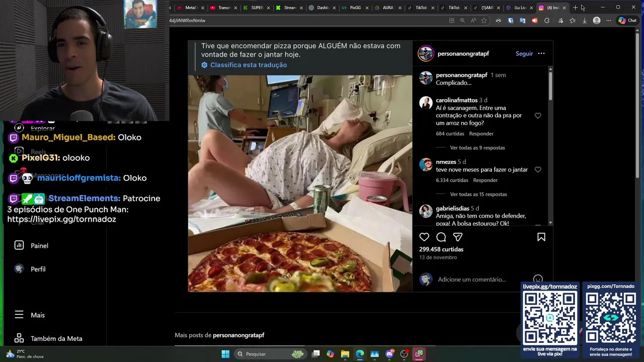Expand Ver todas as 15 respostas

click(x=478, y=194)
